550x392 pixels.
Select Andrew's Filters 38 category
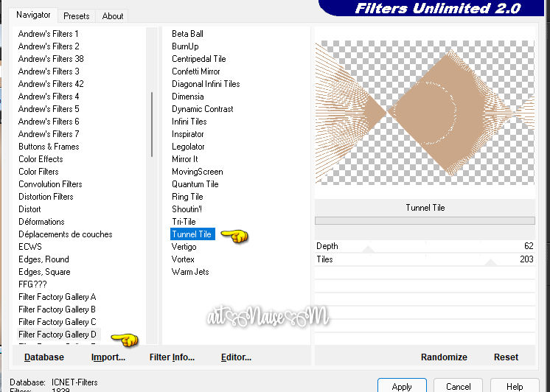coord(51,59)
